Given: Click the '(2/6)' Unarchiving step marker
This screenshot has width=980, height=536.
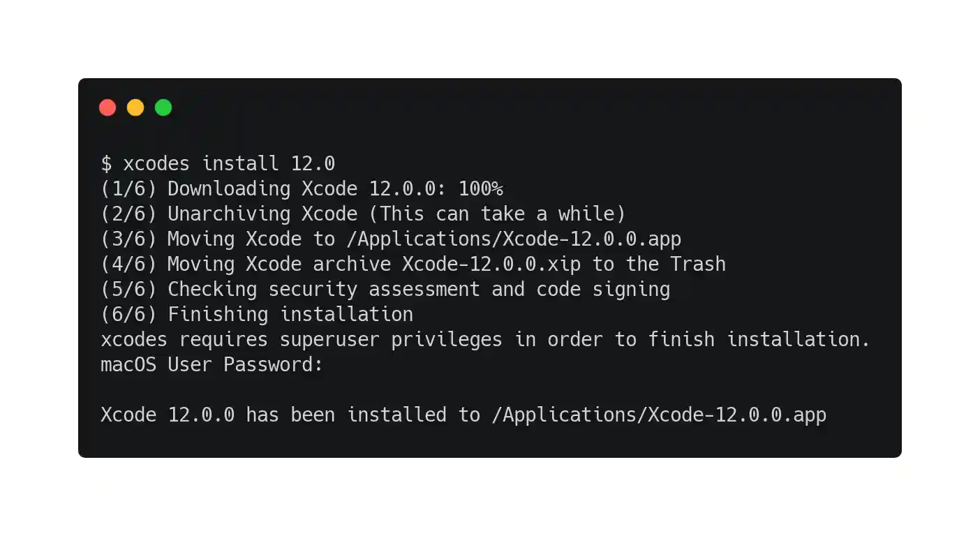Looking at the screenshot, I should (128, 214).
